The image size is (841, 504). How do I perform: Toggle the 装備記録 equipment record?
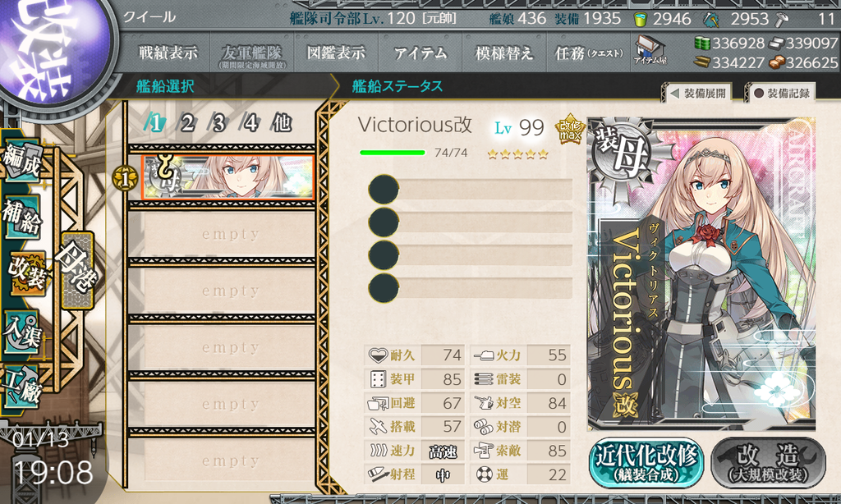781,94
